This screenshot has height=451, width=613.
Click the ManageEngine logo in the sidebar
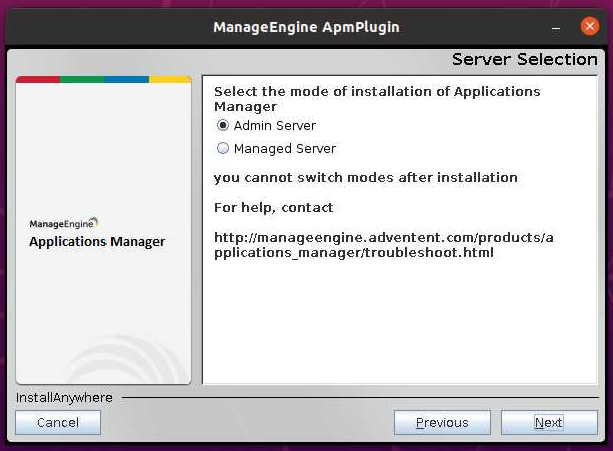64,224
